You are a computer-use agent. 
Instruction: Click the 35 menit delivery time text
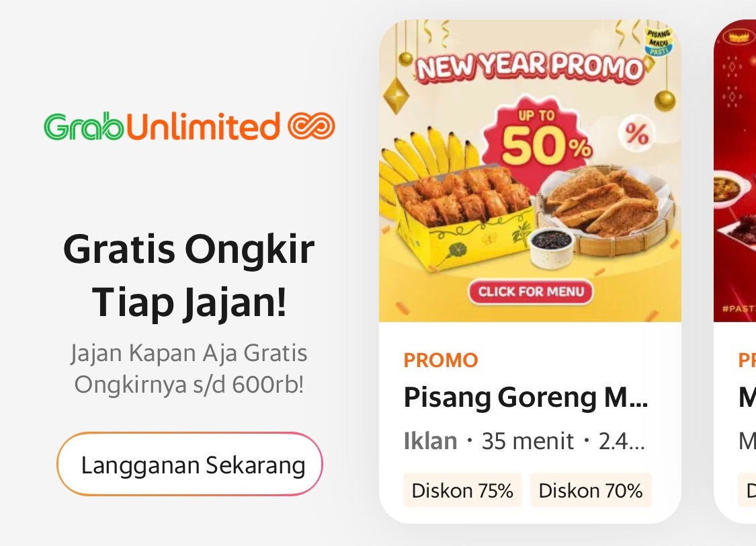pyautogui.click(x=528, y=441)
